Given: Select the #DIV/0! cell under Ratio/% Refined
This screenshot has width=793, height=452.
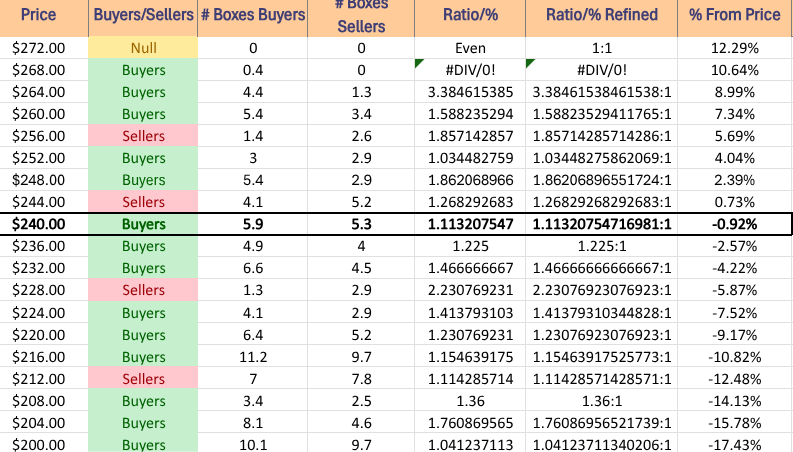Looking at the screenshot, I should [x=601, y=70].
